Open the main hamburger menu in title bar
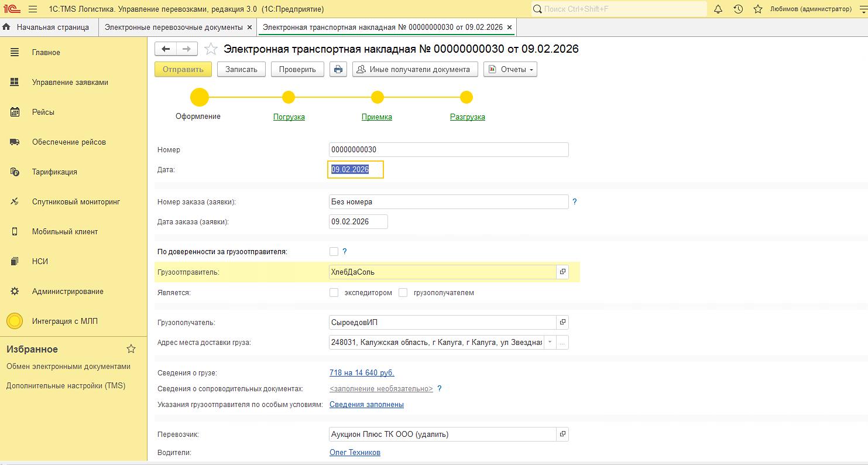Screen dimensions: 868x465 coord(33,9)
